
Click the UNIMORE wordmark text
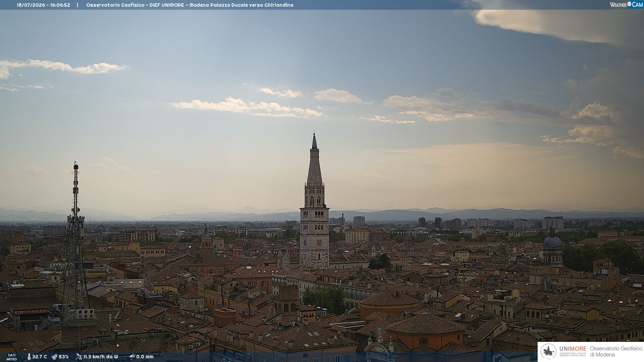click(x=573, y=349)
